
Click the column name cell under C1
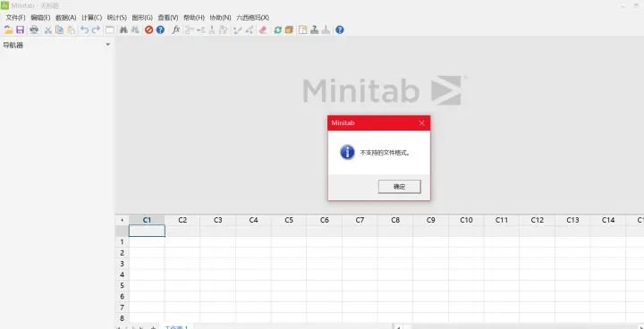147,231
